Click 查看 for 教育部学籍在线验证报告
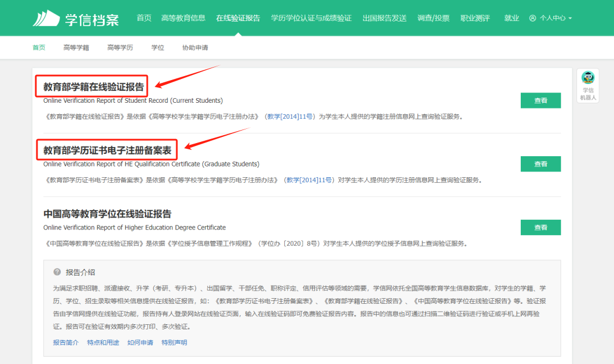614x364 pixels. (x=541, y=101)
